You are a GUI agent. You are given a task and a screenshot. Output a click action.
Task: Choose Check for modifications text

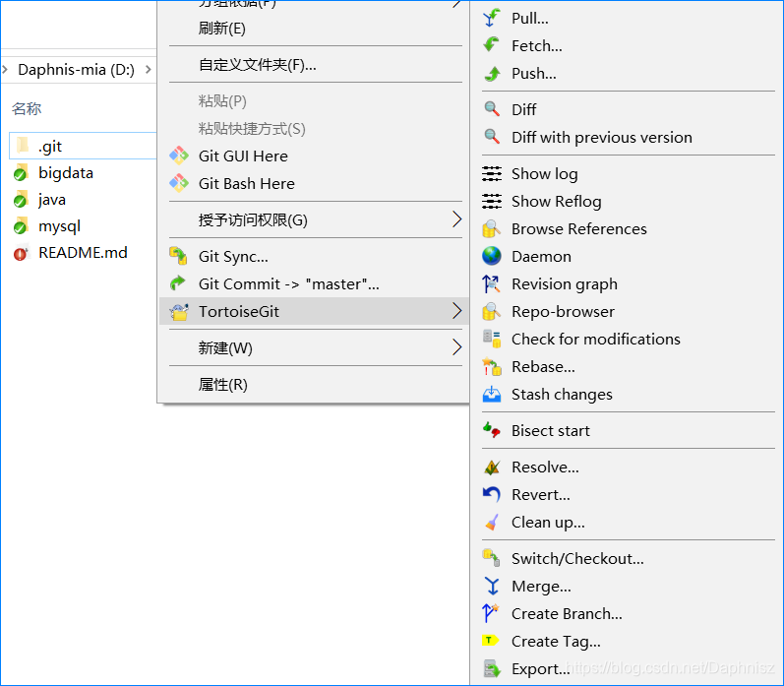tap(595, 340)
